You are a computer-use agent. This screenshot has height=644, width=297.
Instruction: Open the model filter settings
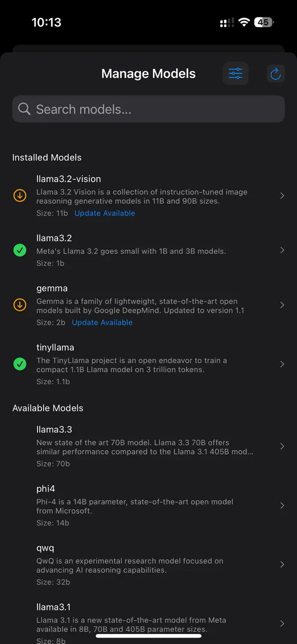coord(236,73)
